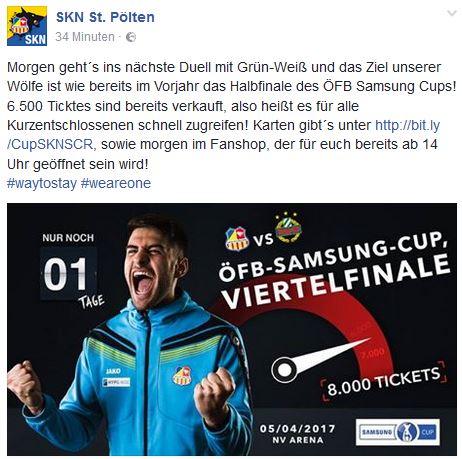The width and height of the screenshot is (462, 459).
Task: Click the cheering player's face
Action: pos(153,263)
